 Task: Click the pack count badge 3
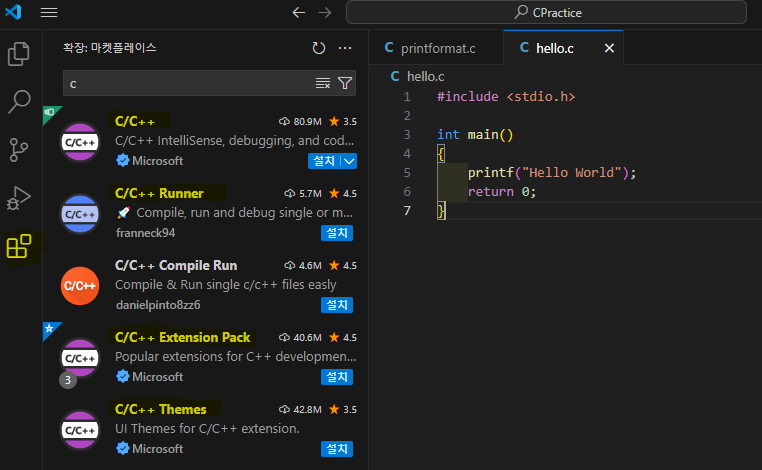click(68, 380)
